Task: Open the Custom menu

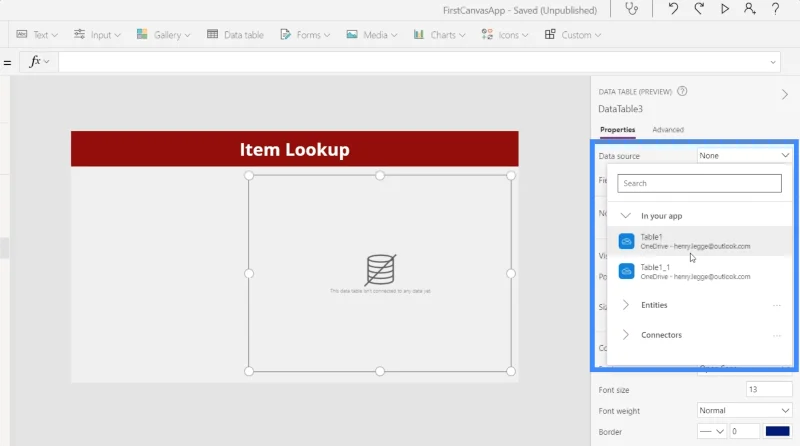Action: [572, 35]
